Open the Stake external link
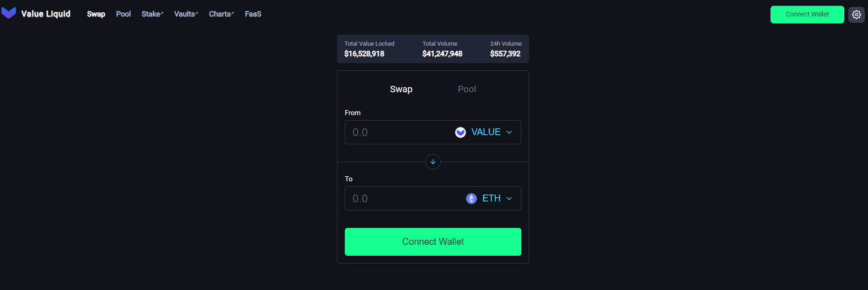 [152, 14]
